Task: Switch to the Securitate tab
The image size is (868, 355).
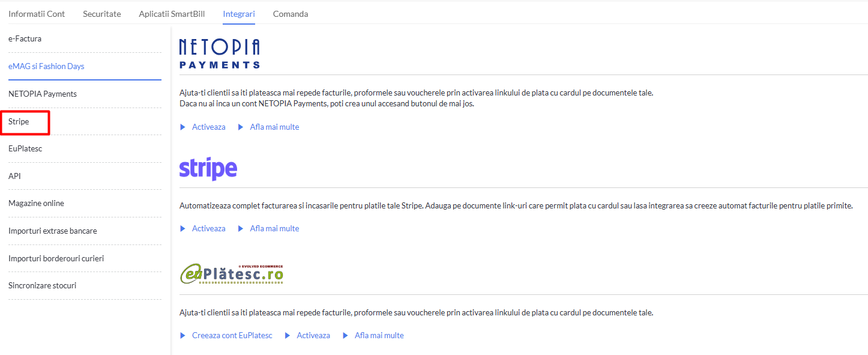Action: (102, 14)
